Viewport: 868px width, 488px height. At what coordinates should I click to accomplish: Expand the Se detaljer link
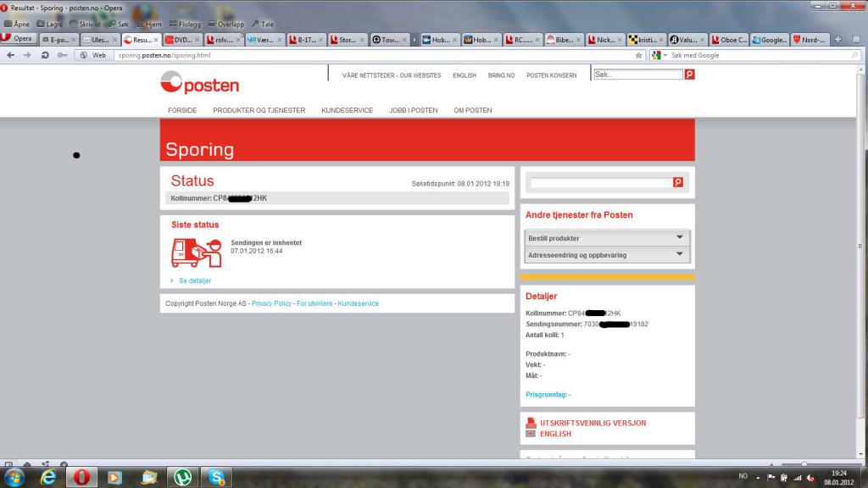[x=194, y=280]
